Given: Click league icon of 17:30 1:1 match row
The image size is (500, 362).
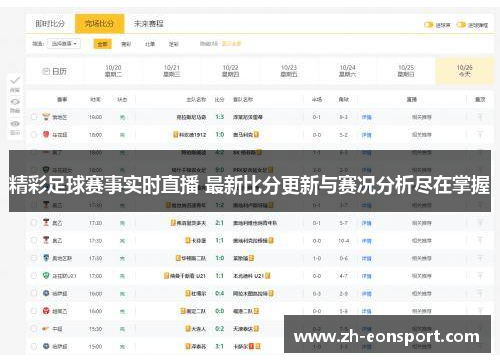Looking at the screenshot, I should tap(46, 240).
